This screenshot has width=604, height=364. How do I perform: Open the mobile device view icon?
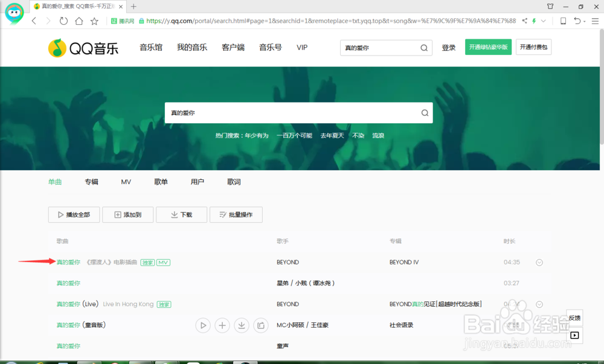pos(563,21)
